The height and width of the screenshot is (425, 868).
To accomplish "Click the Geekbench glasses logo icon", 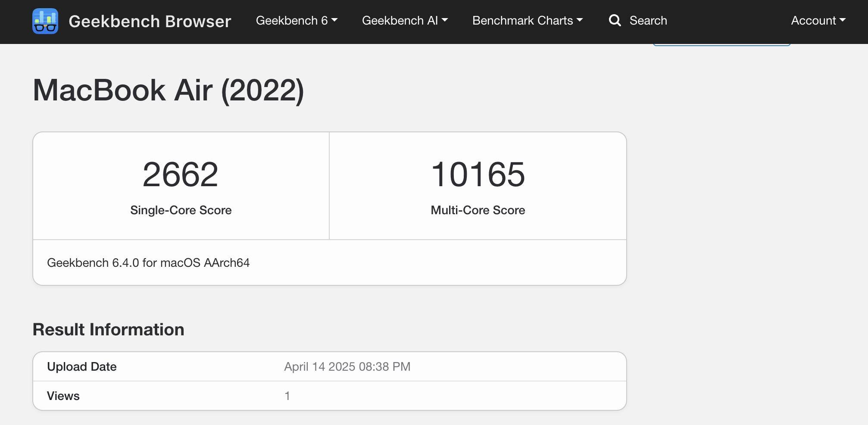I will [45, 21].
